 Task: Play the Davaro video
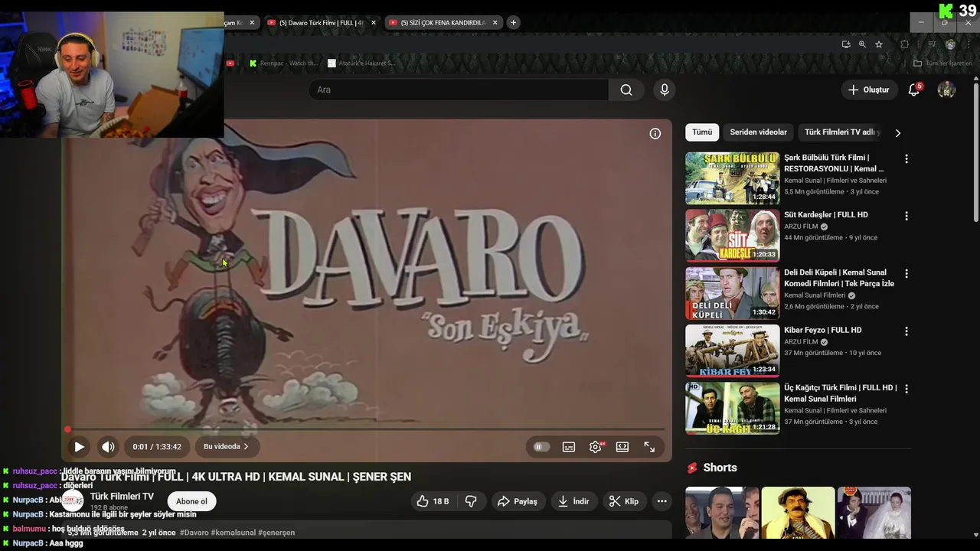(x=79, y=447)
